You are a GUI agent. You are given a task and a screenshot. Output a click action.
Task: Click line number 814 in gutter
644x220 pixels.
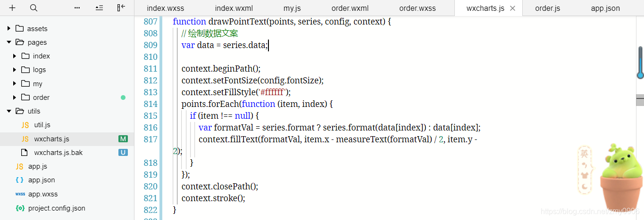(x=150, y=104)
